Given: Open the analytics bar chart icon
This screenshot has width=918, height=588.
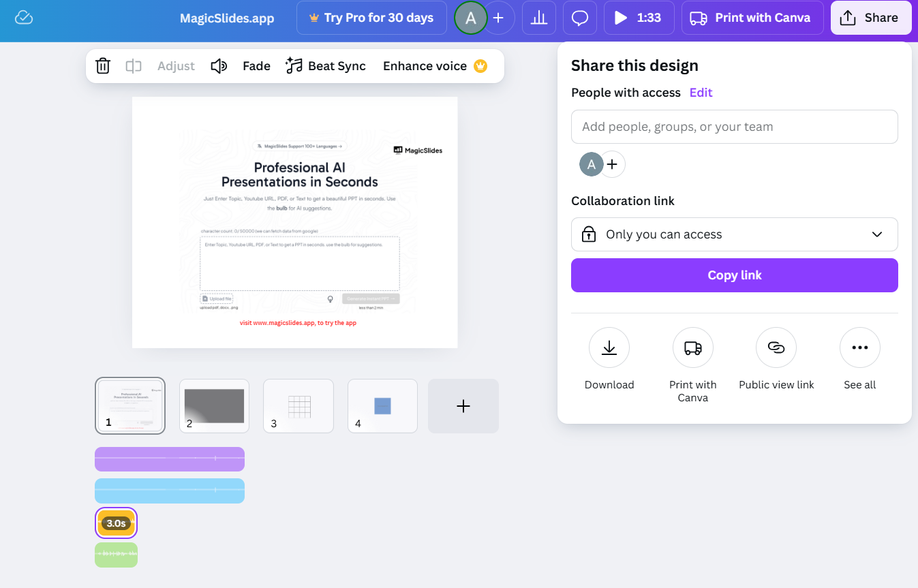Looking at the screenshot, I should 539,18.
